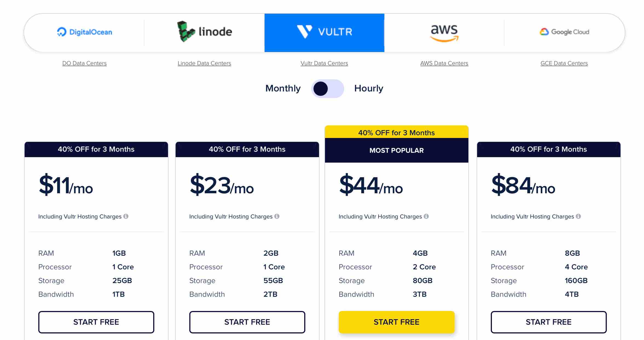Image resolution: width=644 pixels, height=340 pixels.
Task: Choose the AWS provider logo
Action: pyautogui.click(x=444, y=33)
